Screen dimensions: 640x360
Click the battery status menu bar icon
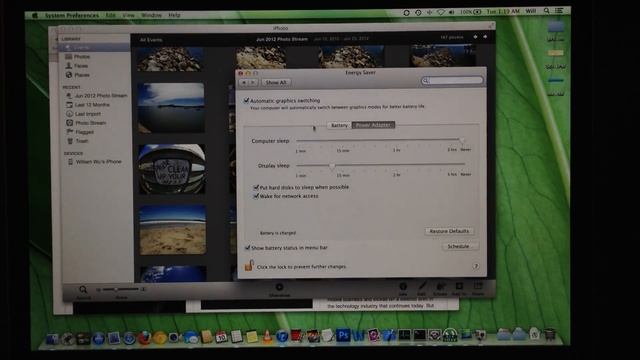tap(471, 12)
